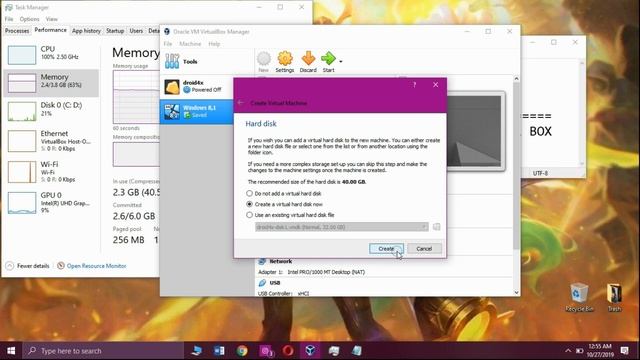The image size is (640, 360).
Task: Open VirtualBox Settings gear icon
Action: pyautogui.click(x=284, y=62)
